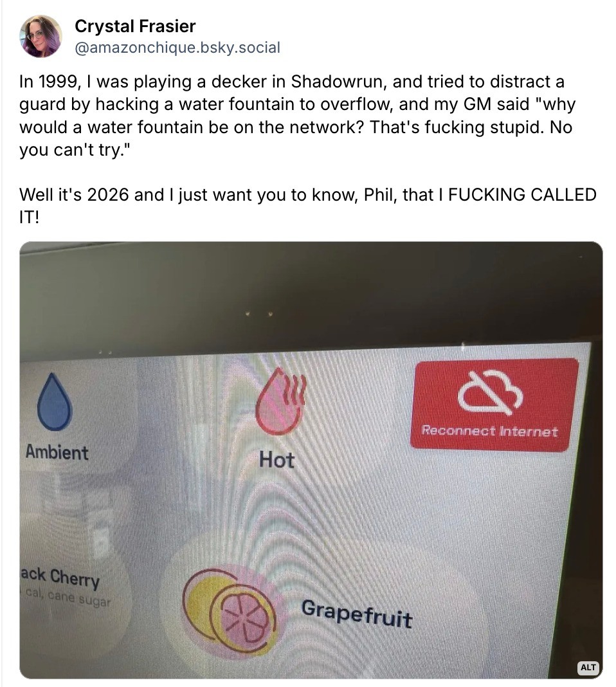616x687 pixels.
Task: Open Crystal Frasier's profile avatar
Action: pos(41,37)
